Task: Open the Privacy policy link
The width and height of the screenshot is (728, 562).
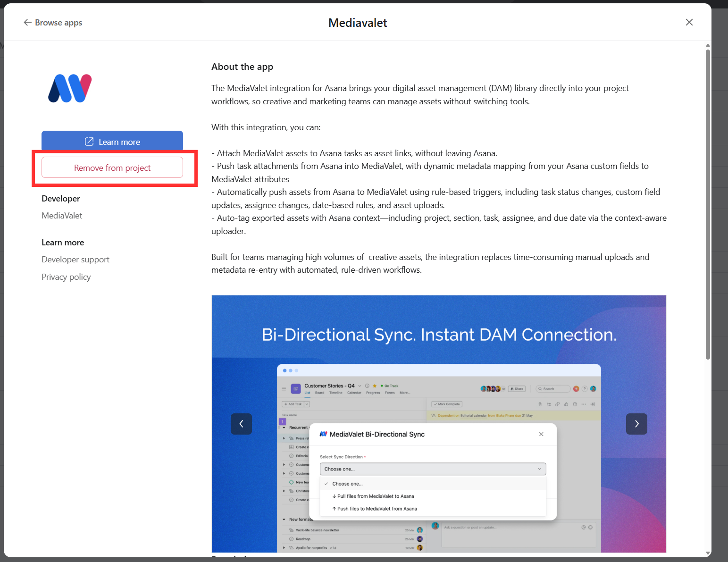Action: point(66,277)
